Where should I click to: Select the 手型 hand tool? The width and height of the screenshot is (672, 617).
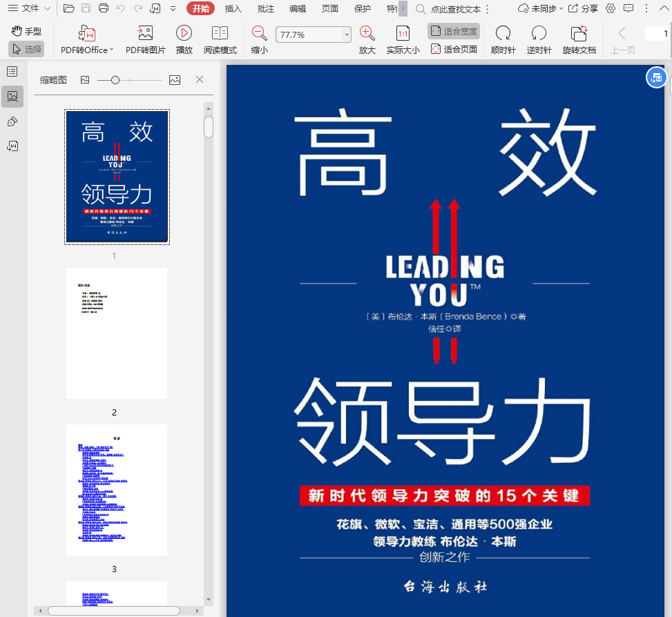(26, 31)
